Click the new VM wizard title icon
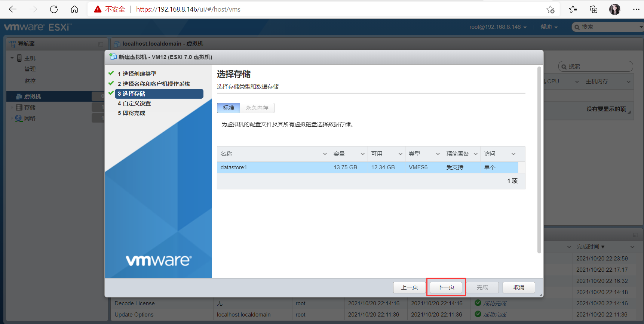The image size is (644, 324). 113,57
